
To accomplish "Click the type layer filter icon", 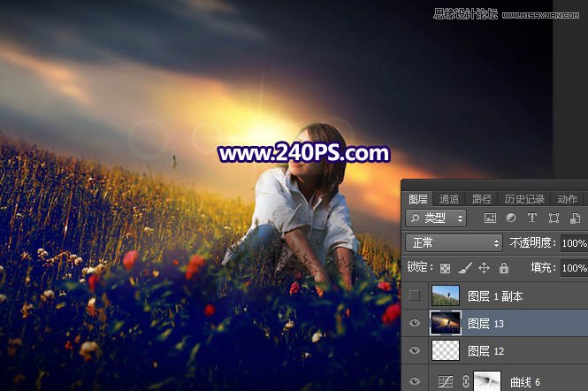I will [532, 218].
